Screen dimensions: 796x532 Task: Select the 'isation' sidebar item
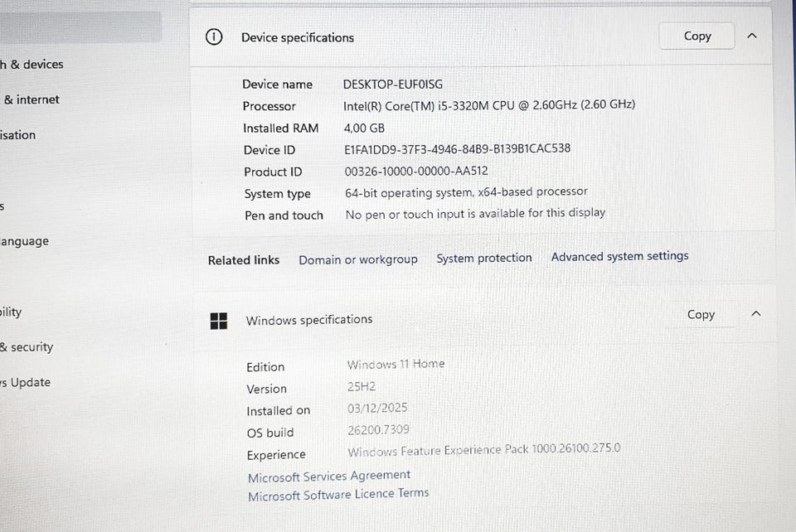pyautogui.click(x=17, y=135)
